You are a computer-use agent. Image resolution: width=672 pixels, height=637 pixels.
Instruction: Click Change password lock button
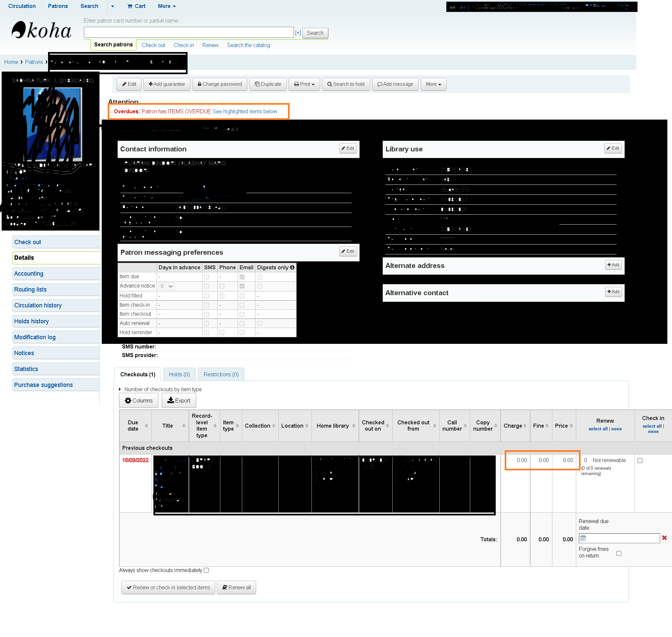pyautogui.click(x=219, y=84)
